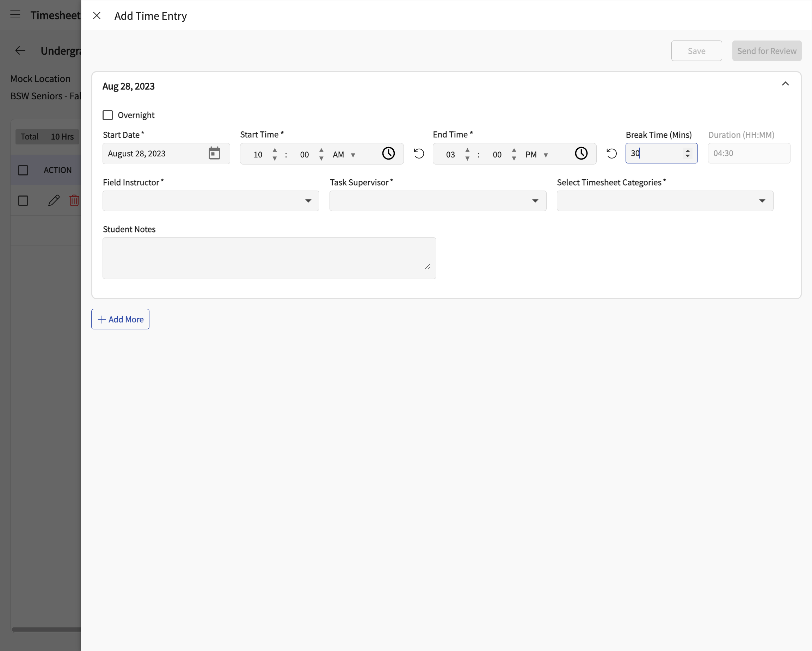Expand the Select Timesheet Categories dropdown
This screenshot has width=812, height=651.
tap(665, 201)
